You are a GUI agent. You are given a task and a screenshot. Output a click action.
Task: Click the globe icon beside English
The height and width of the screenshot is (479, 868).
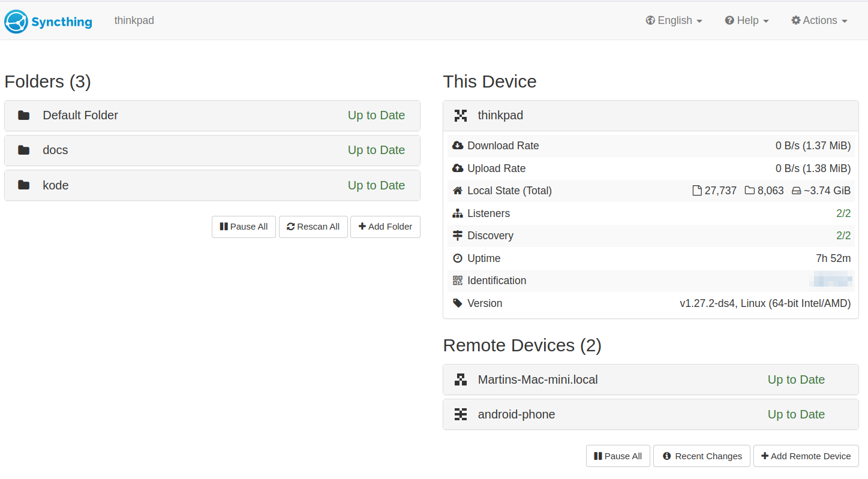(650, 20)
